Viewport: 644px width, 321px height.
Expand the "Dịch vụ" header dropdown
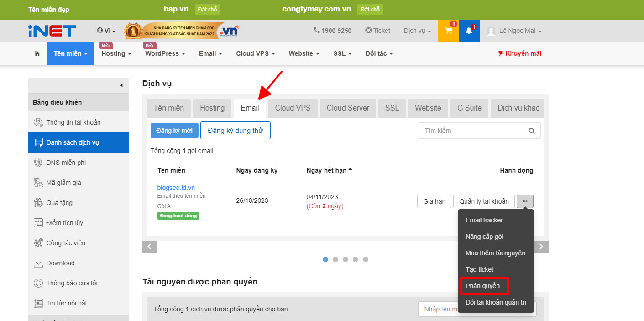pyautogui.click(x=416, y=31)
